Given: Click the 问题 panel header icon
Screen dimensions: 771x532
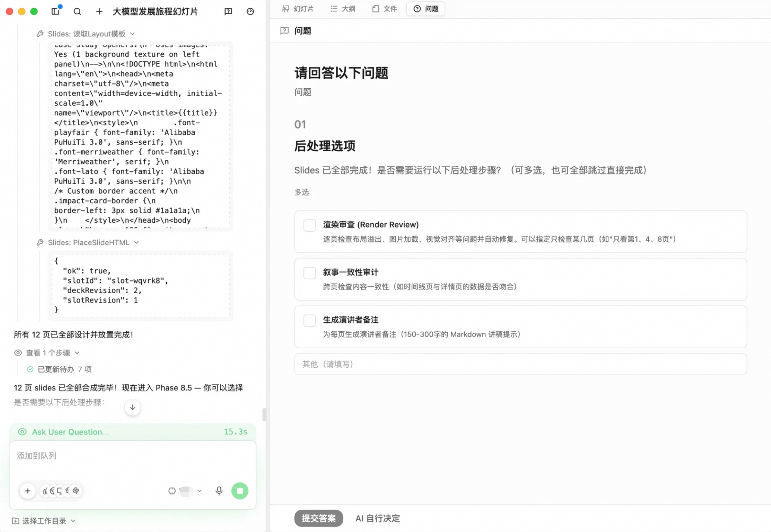Looking at the screenshot, I should [x=284, y=31].
